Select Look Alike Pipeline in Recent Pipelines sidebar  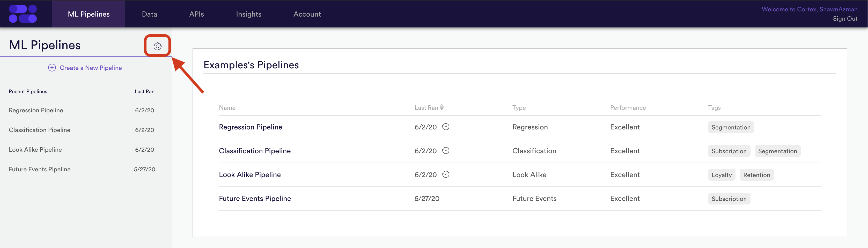pyautogui.click(x=35, y=150)
